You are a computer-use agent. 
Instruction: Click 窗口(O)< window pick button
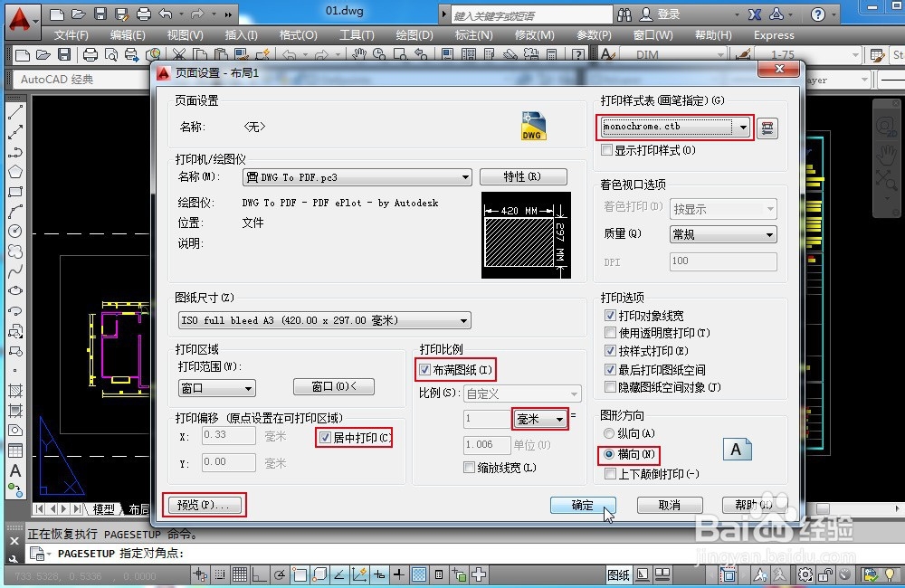click(334, 386)
